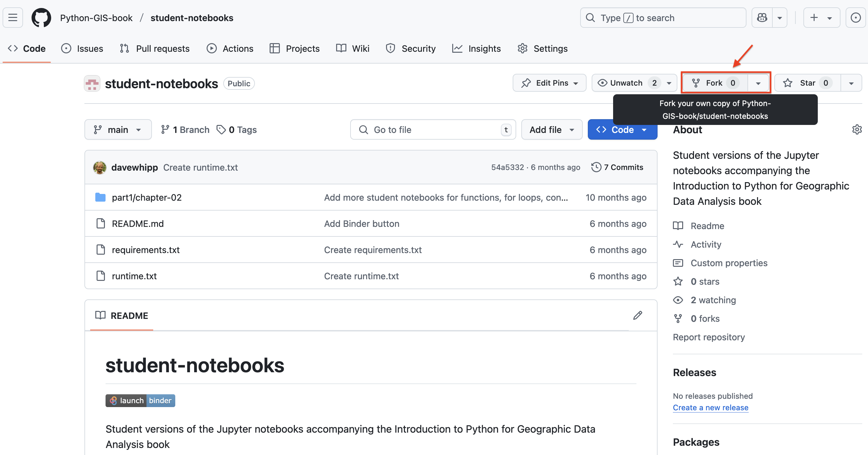
Task: Expand the star lists dropdown arrow
Action: click(851, 83)
